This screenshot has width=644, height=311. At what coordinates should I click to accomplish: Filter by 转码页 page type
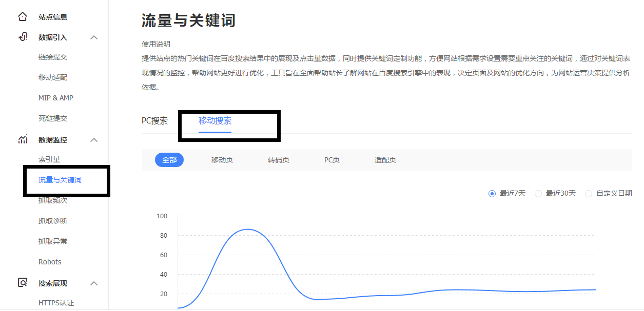(279, 160)
